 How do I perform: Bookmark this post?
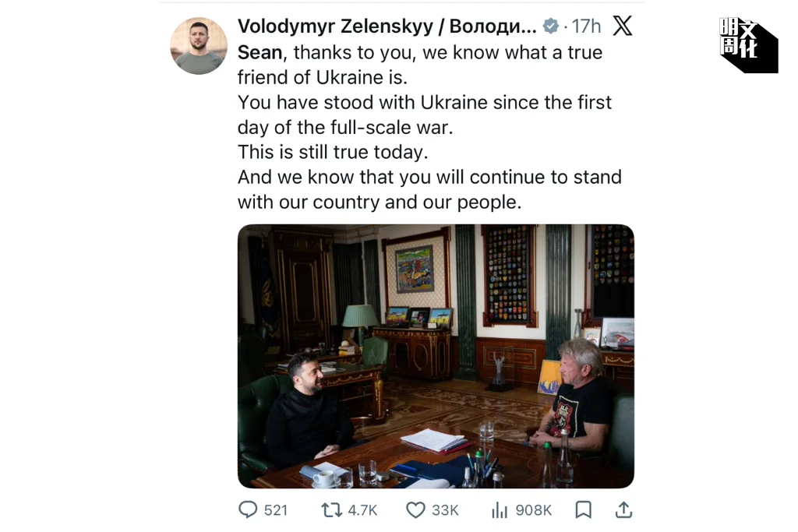point(583,509)
